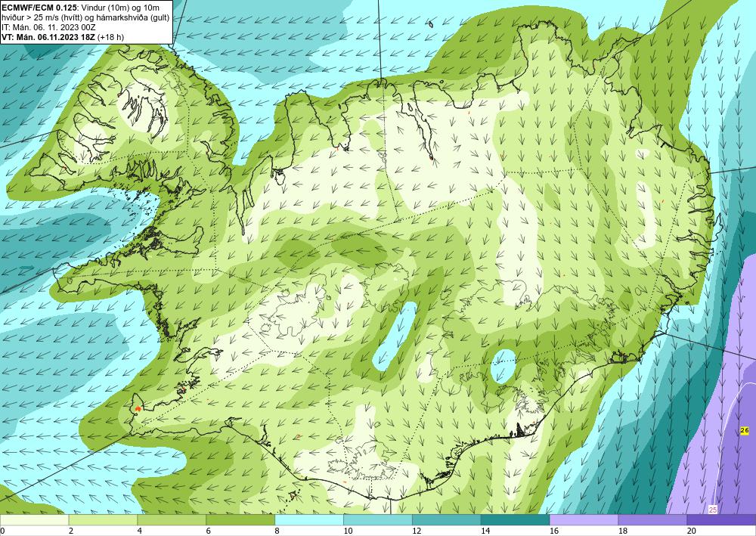The height and width of the screenshot is (536, 756).
Task: Click the '25' gust contour label
Action: [713, 510]
